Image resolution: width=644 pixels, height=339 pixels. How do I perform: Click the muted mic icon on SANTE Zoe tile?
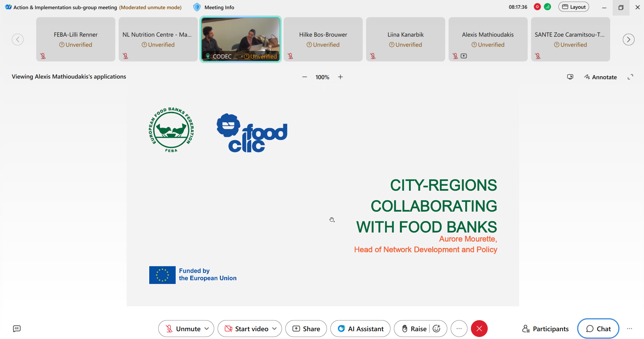pyautogui.click(x=538, y=56)
